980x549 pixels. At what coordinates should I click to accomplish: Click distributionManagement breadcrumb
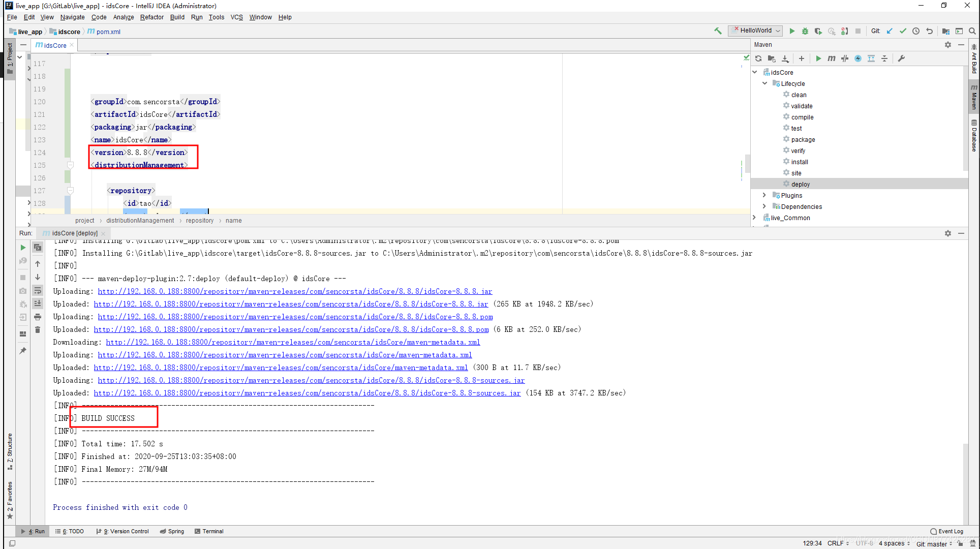click(x=140, y=221)
